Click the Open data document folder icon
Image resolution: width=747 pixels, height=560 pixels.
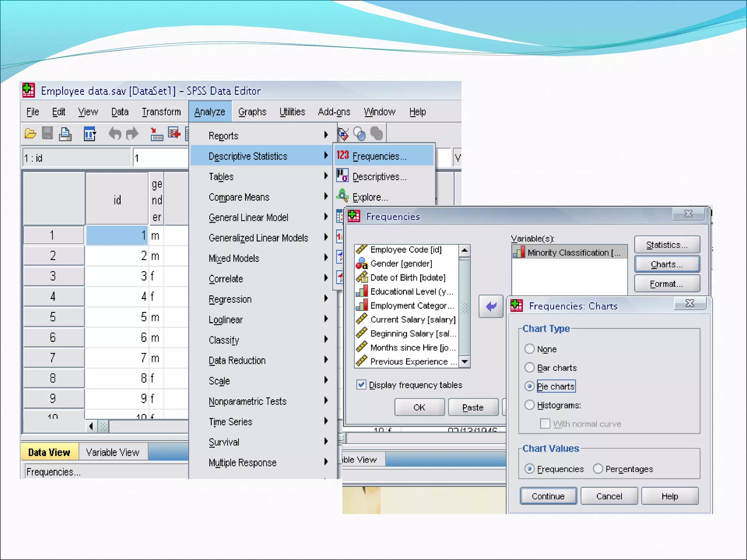(x=30, y=134)
